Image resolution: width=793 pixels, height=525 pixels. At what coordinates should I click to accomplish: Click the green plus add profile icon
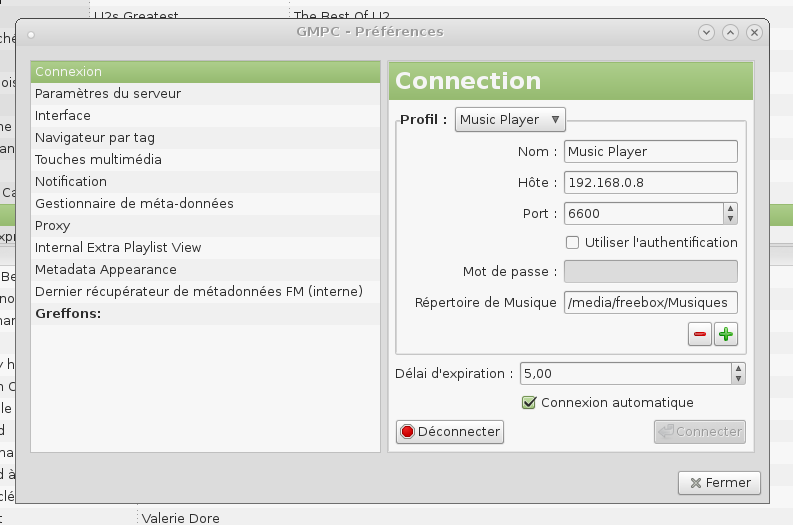(726, 335)
